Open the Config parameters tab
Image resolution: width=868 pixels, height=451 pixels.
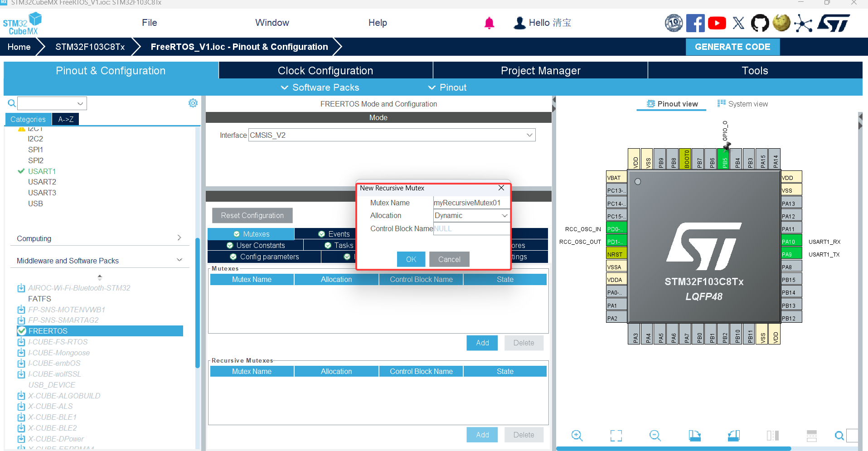pos(265,257)
